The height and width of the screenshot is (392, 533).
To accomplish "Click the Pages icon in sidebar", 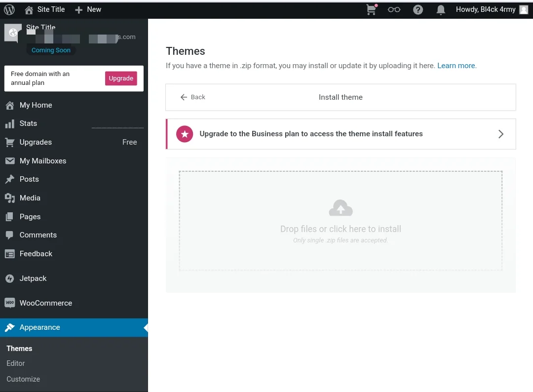I will [10, 217].
